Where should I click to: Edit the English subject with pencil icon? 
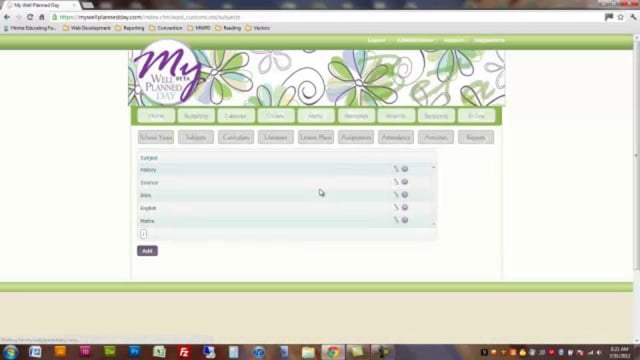tap(396, 207)
